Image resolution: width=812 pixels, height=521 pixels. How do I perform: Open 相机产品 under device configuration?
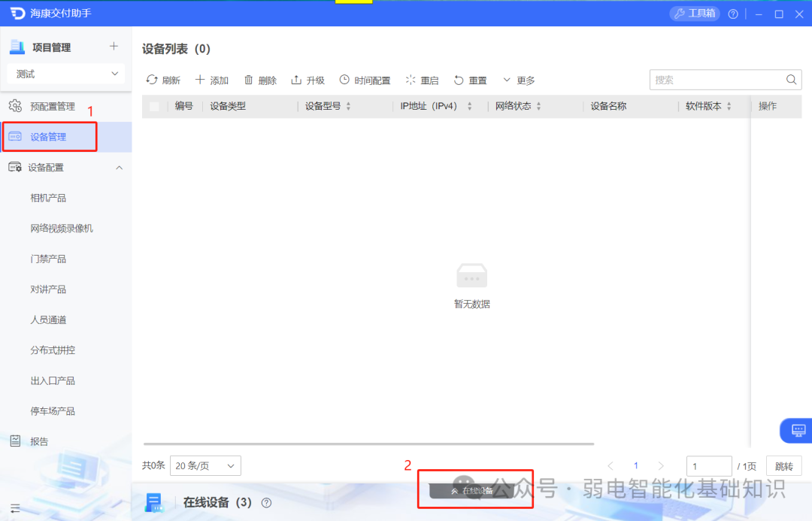(48, 198)
